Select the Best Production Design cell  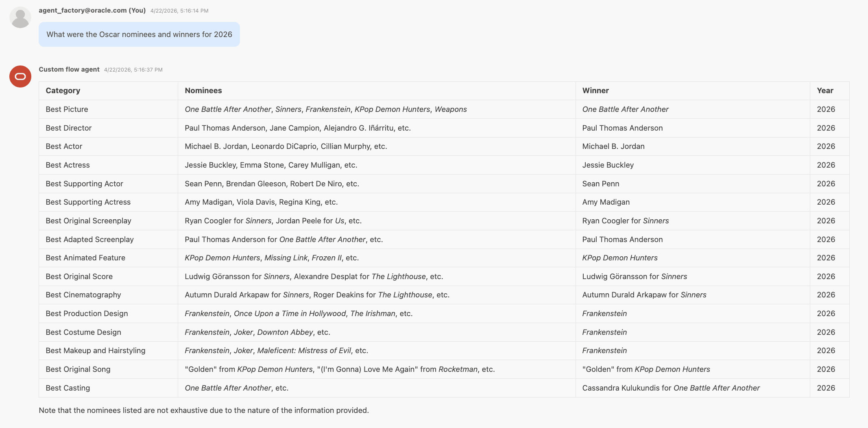[x=108, y=314]
